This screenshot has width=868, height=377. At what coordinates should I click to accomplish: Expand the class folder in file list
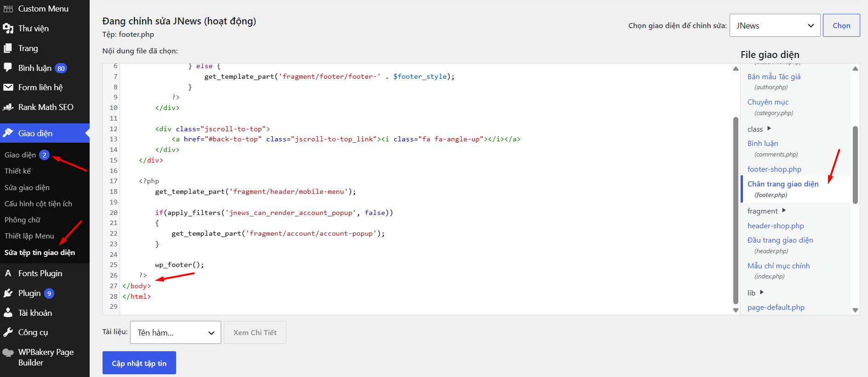coord(759,129)
